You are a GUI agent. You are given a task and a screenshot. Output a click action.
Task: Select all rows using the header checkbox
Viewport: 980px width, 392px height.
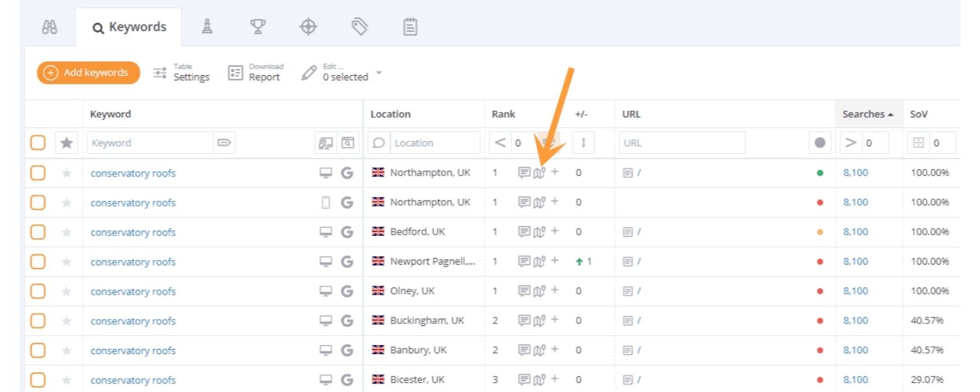tap(38, 142)
